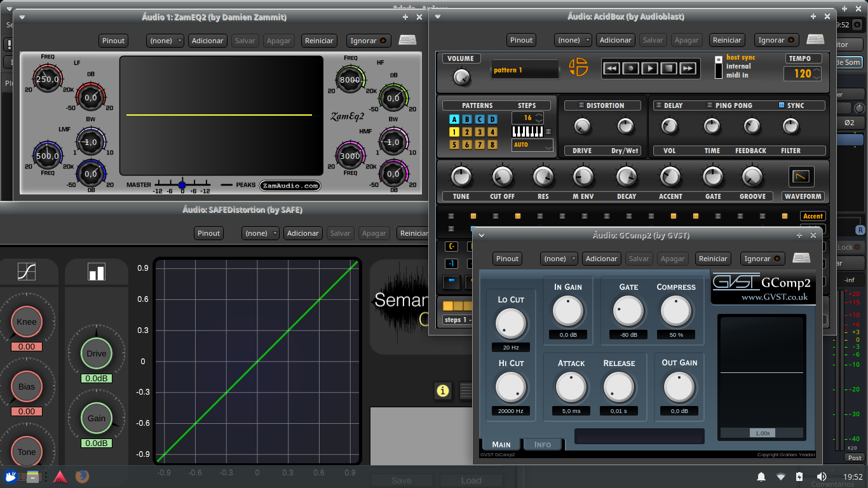Open the (none) preset dropdown in GComp2
The width and height of the screenshot is (868, 488).
[x=559, y=259]
